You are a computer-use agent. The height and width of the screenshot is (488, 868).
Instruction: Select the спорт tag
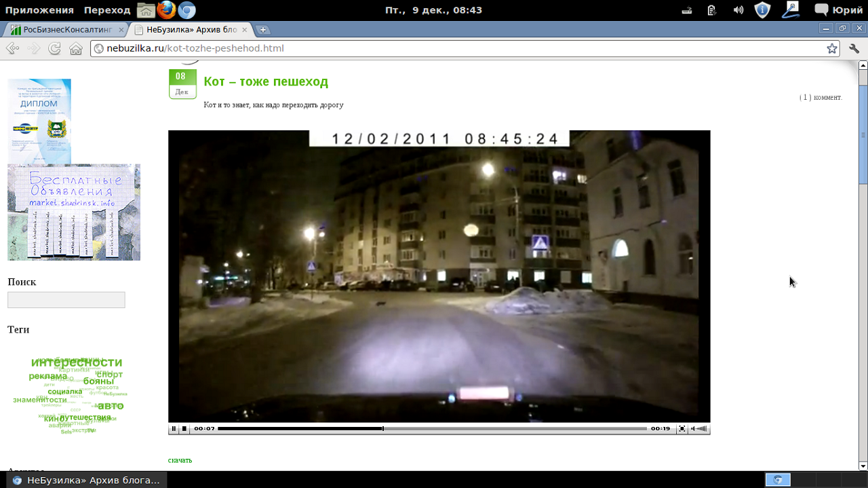[x=110, y=375]
